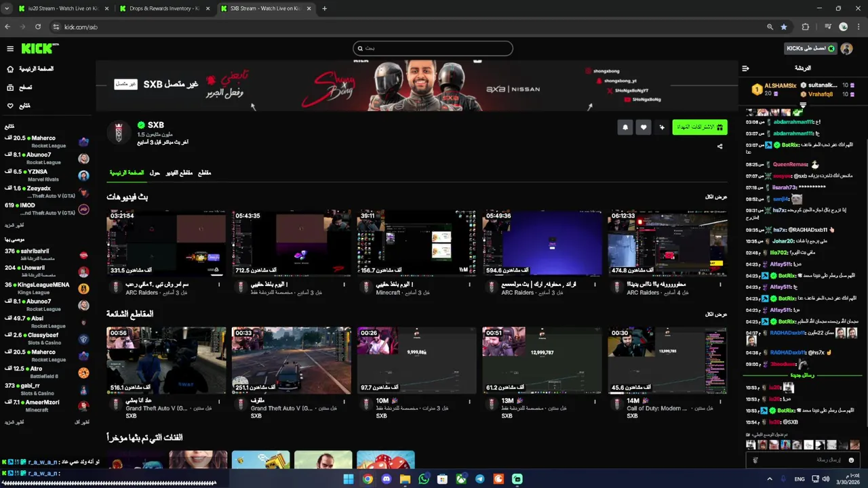
Task: Open the 03:21:54 ARC Raiders stream video
Action: point(166,243)
